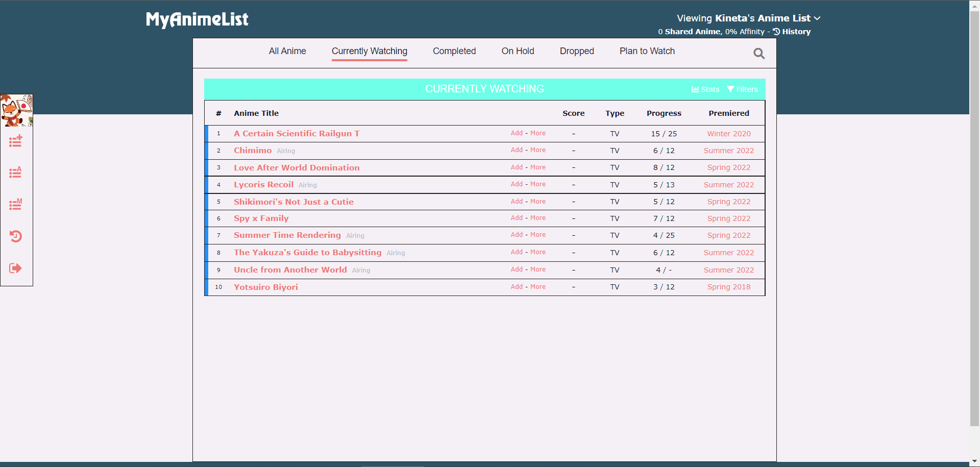980x467 pixels.
Task: Expand More for Chimimo
Action: [538, 150]
